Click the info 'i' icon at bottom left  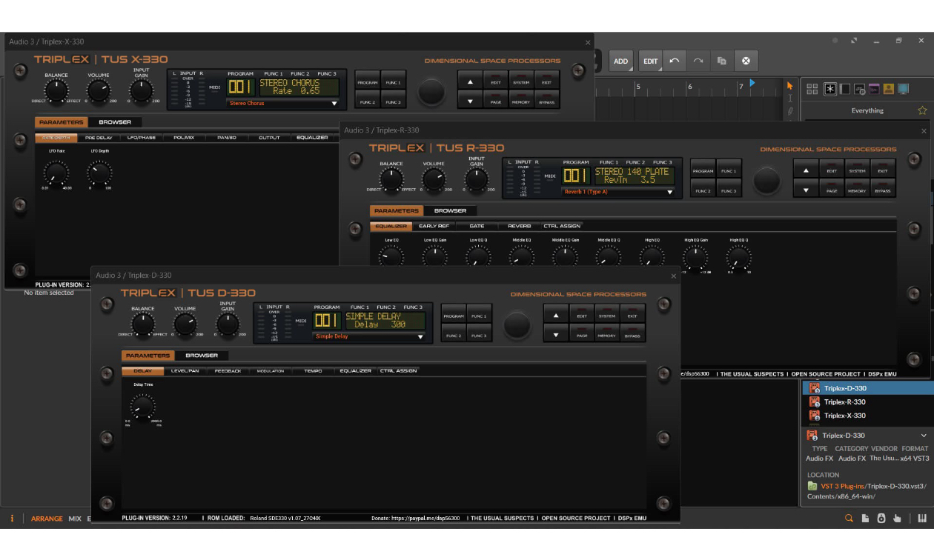coord(12,519)
